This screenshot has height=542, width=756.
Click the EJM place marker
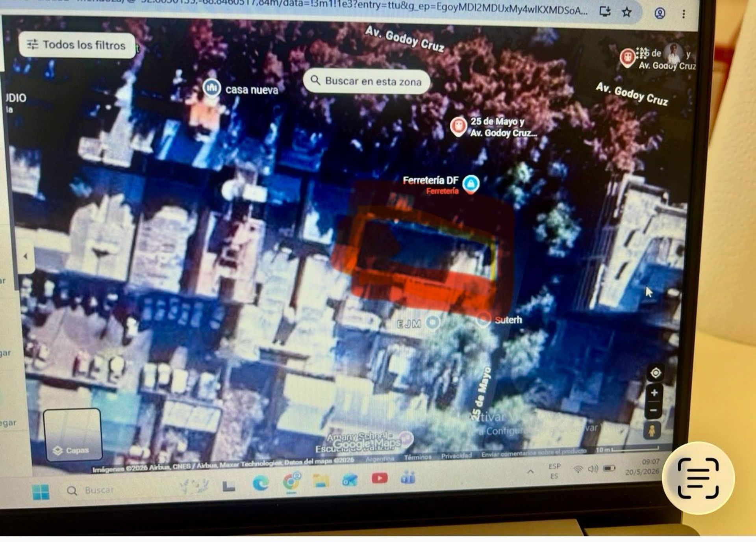(x=433, y=323)
